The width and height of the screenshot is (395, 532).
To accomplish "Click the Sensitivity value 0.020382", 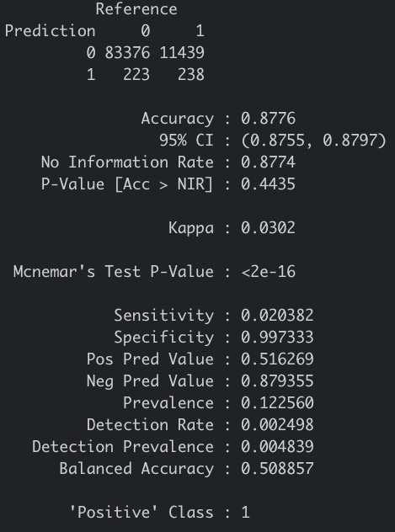I will (277, 316).
